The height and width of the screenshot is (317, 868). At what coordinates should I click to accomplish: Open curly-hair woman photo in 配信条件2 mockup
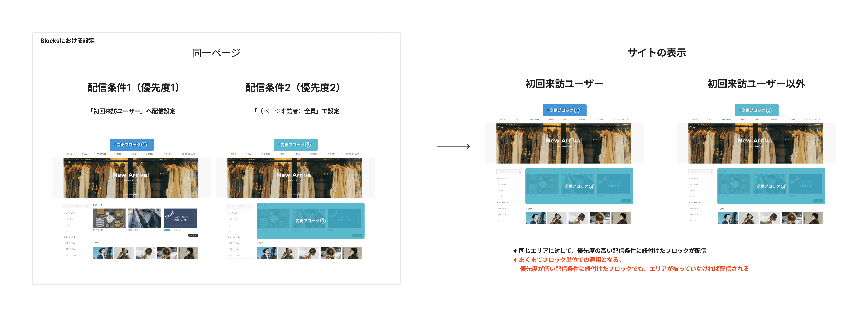tap(331, 253)
